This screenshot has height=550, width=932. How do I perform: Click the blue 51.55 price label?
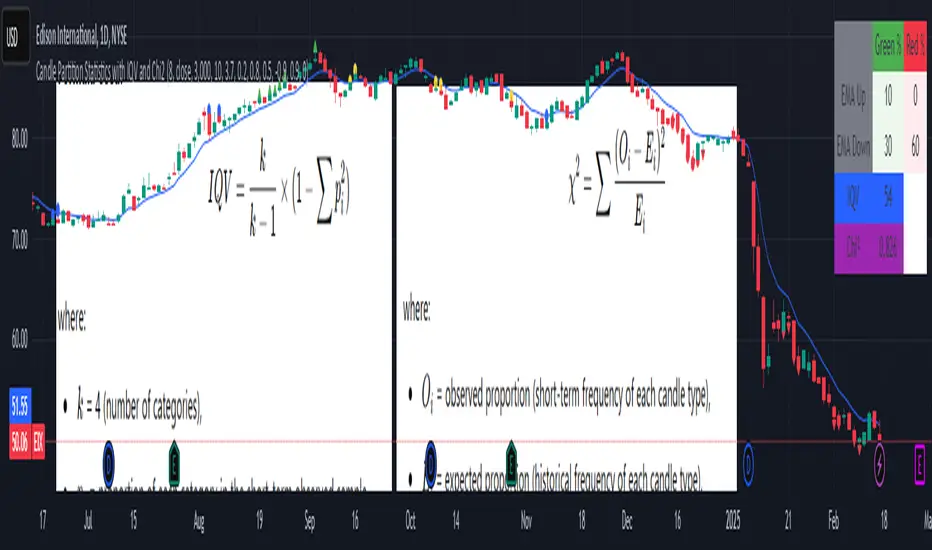click(x=20, y=406)
